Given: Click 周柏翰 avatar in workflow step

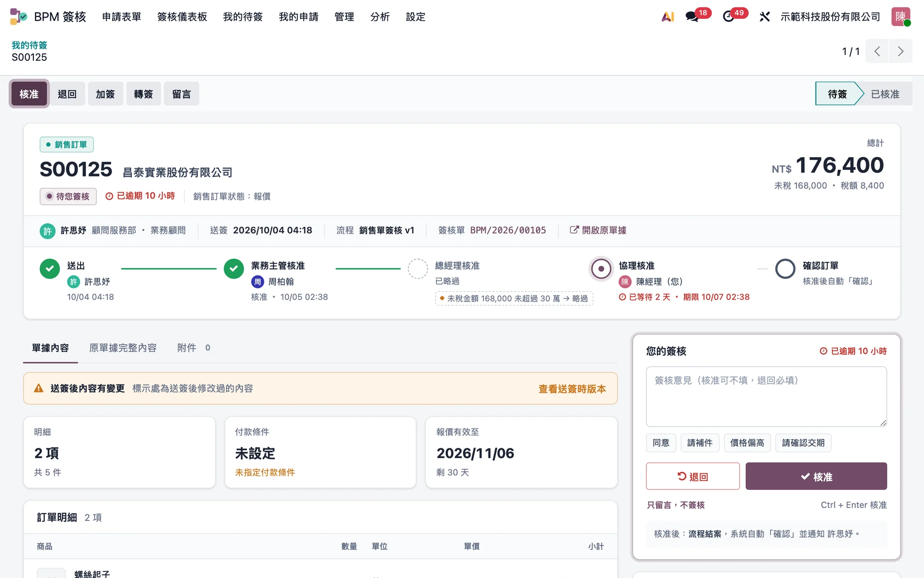Looking at the screenshot, I should 257,282.
